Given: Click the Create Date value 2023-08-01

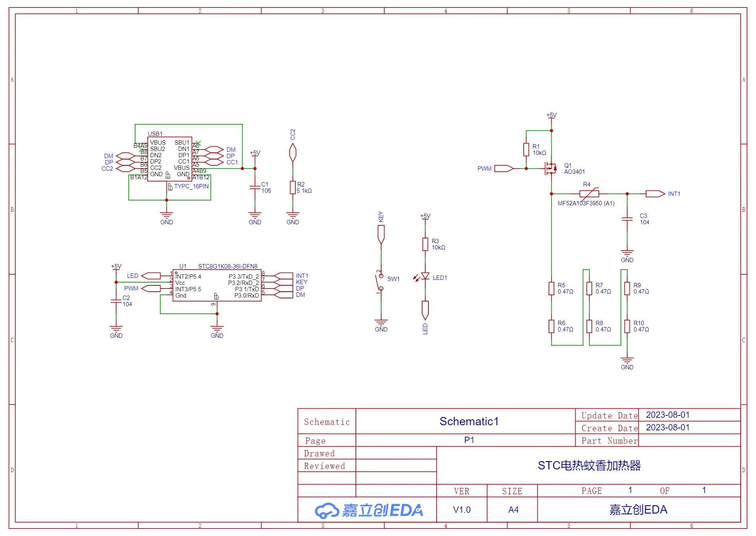Looking at the screenshot, I should [x=668, y=428].
